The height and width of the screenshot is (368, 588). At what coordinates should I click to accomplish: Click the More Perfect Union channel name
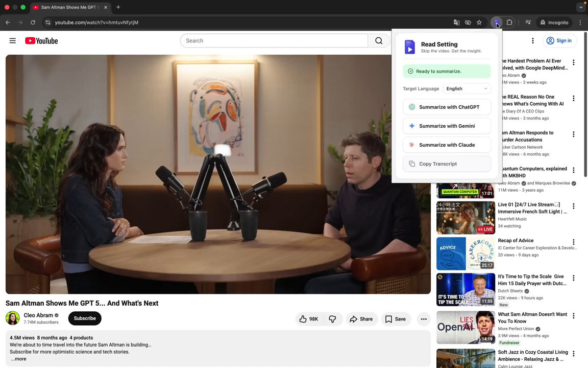(x=516, y=329)
